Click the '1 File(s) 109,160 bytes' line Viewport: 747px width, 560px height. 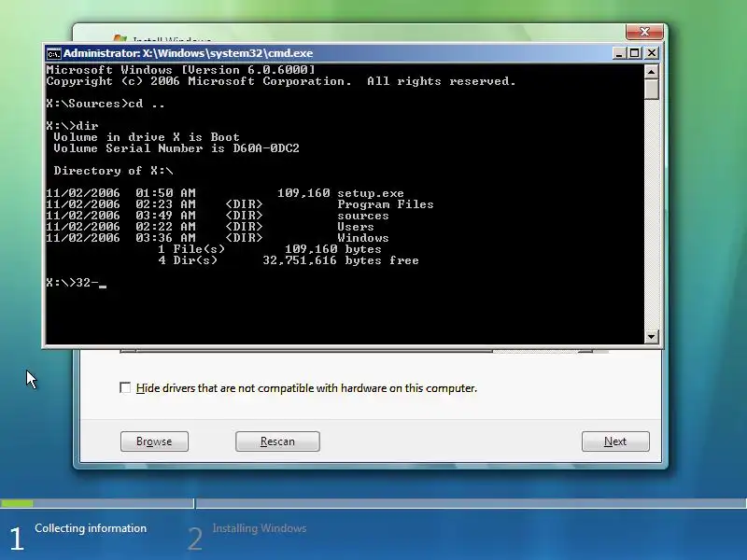[270, 249]
